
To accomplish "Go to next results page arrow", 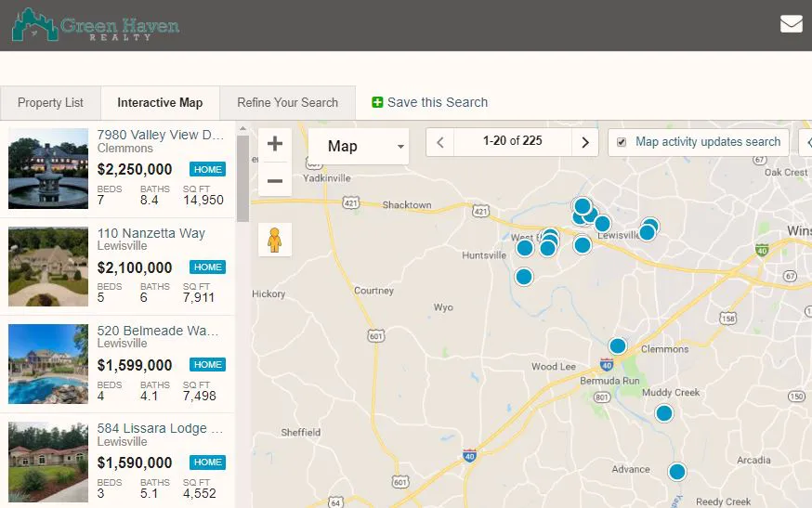I will tap(585, 142).
